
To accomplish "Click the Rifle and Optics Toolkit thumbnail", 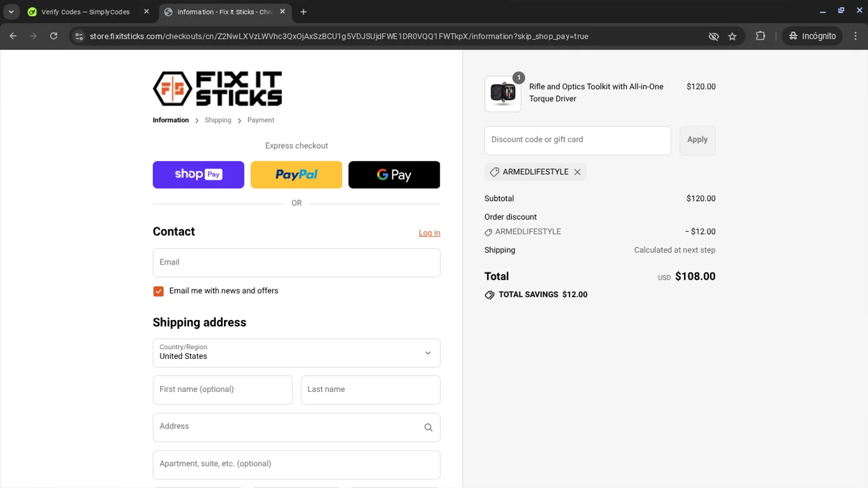I will click(x=502, y=94).
